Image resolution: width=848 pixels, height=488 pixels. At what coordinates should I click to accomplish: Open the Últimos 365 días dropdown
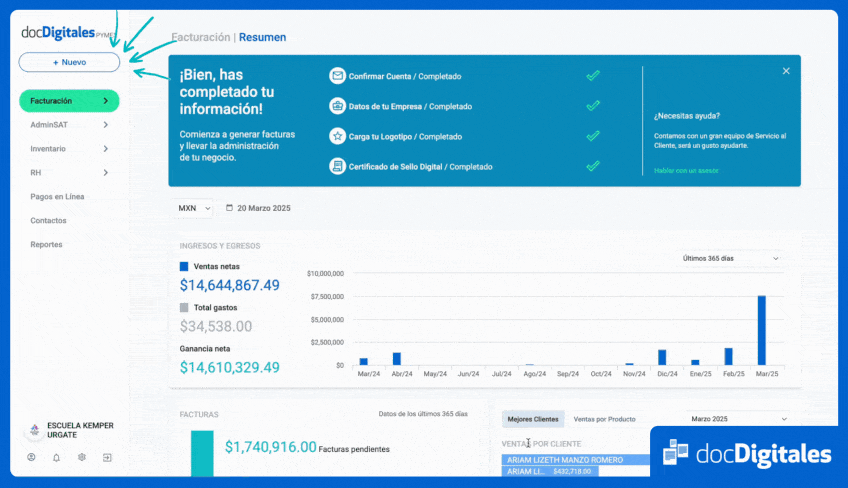(x=730, y=259)
